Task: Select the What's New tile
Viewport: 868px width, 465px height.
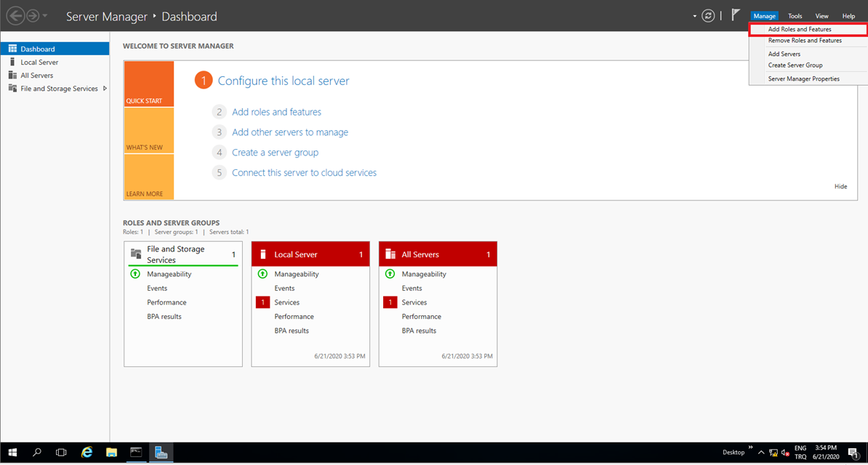Action: coord(149,130)
